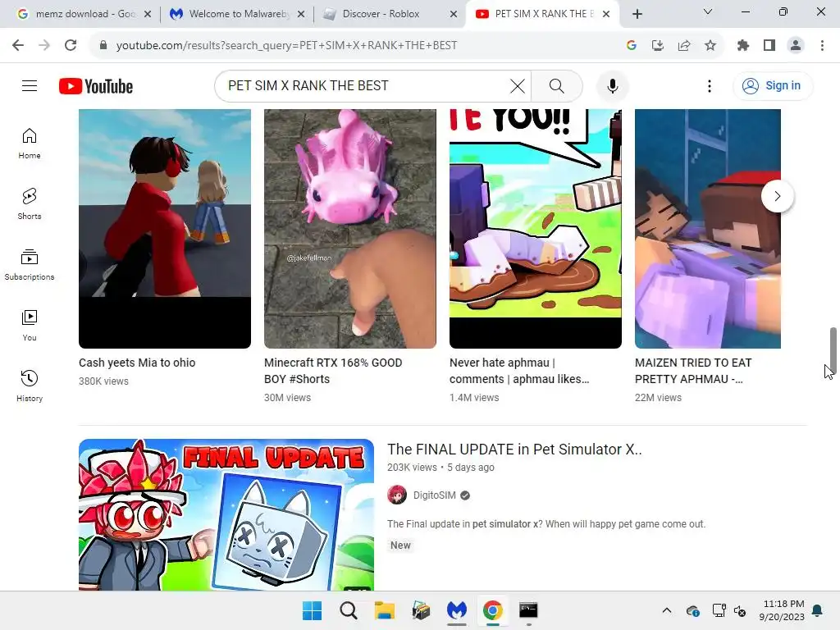
Task: Open the pink axolotl Shorts thumbnail
Action: (349, 229)
